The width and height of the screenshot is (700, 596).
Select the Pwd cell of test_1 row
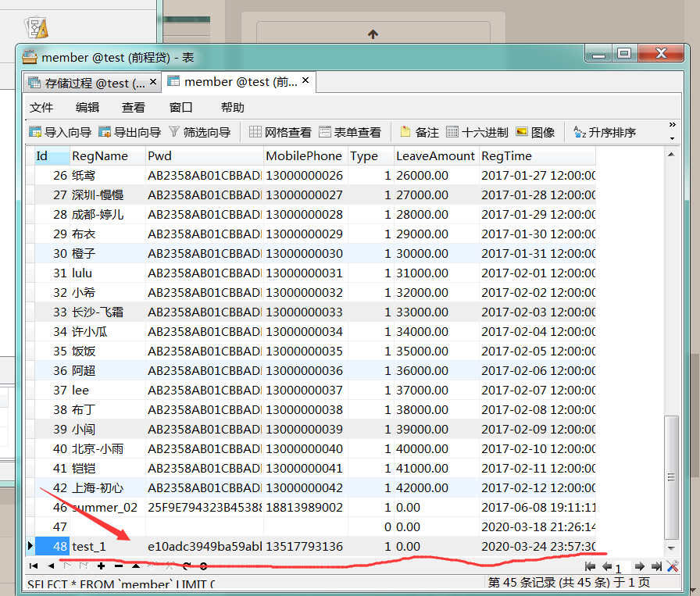(x=204, y=546)
